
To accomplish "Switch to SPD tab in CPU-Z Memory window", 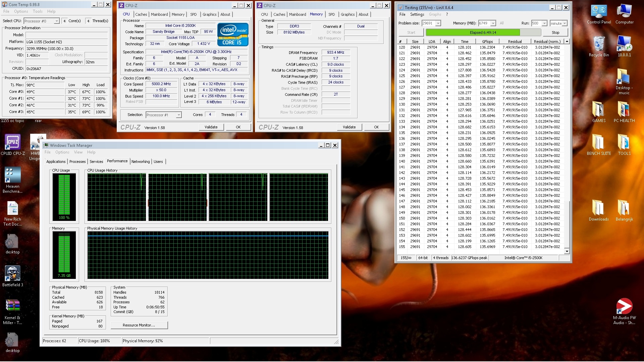I will click(331, 14).
